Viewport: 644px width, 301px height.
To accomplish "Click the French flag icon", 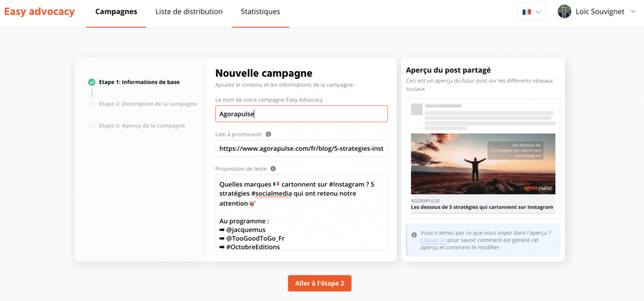I will point(526,12).
